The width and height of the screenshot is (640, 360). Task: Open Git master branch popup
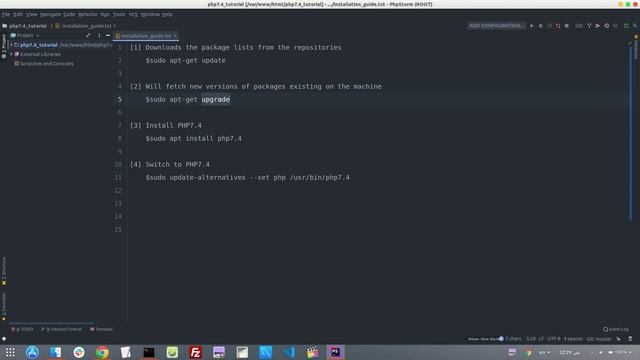coord(599,339)
